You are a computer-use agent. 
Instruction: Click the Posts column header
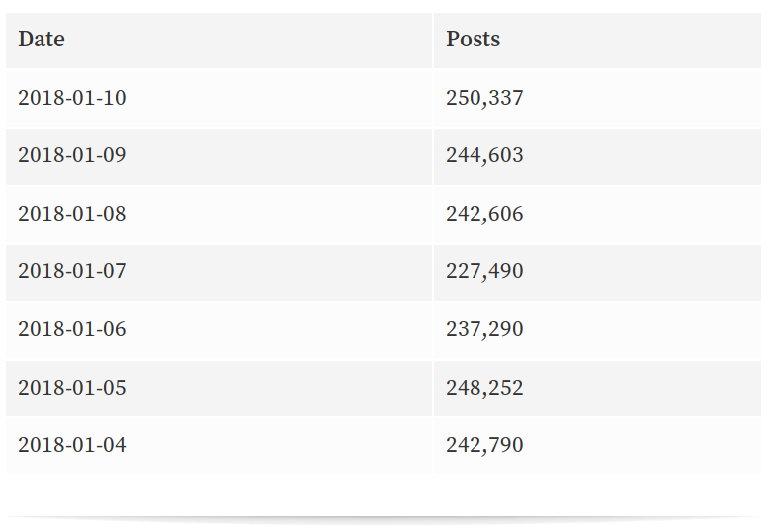[x=473, y=40]
